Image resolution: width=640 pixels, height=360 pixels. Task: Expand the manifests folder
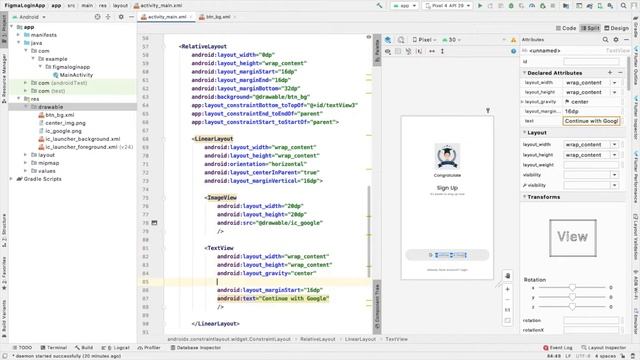click(x=18, y=35)
